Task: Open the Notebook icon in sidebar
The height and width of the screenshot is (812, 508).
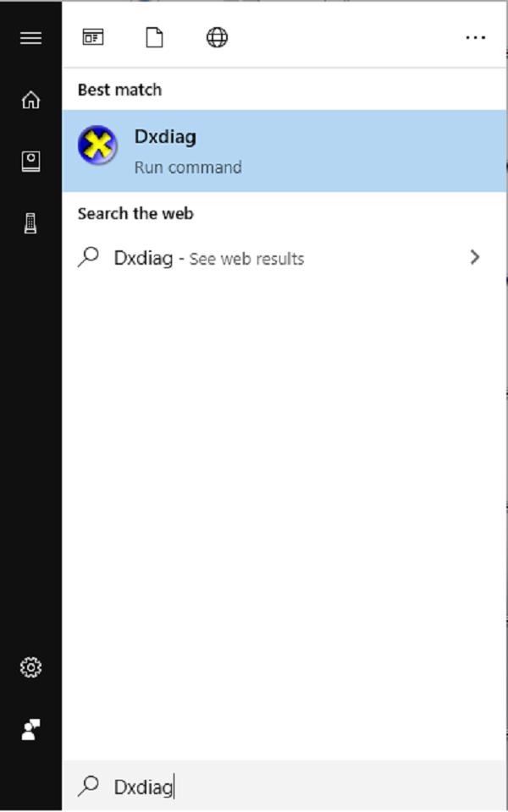Action: (x=30, y=162)
